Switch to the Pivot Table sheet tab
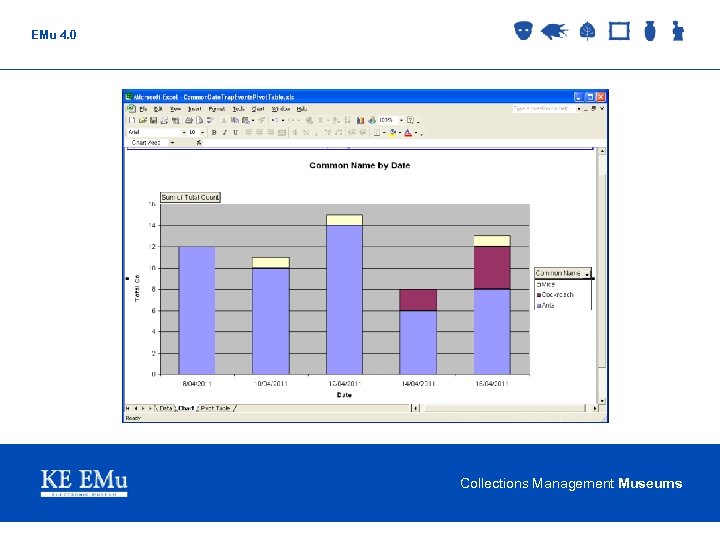The image size is (720, 540). pyautogui.click(x=215, y=408)
